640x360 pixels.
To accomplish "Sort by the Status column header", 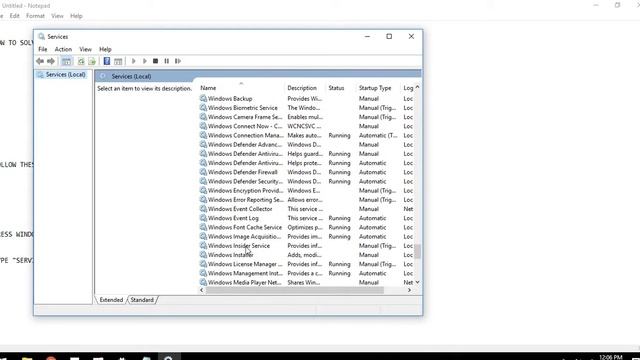I will coord(341,88).
